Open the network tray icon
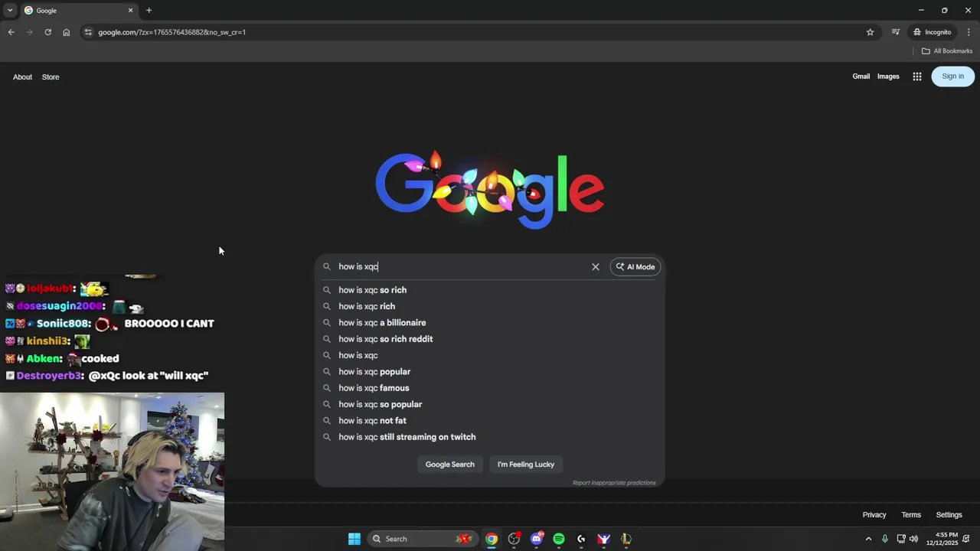Screen dimensions: 980x551 [901, 539]
